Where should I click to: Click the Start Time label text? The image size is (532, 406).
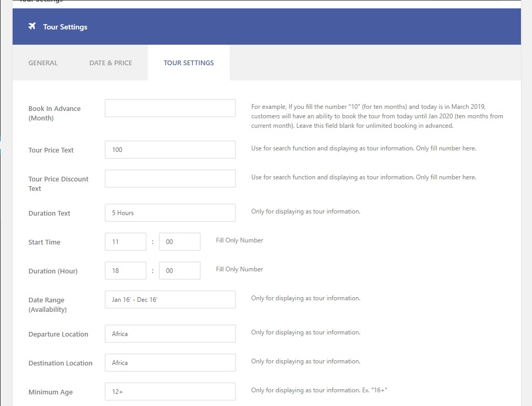point(44,242)
